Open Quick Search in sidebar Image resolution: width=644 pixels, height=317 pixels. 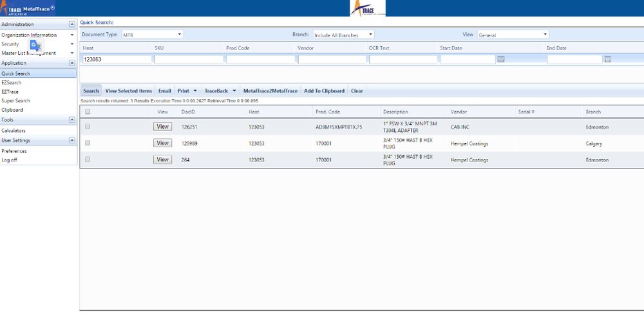pyautogui.click(x=38, y=74)
